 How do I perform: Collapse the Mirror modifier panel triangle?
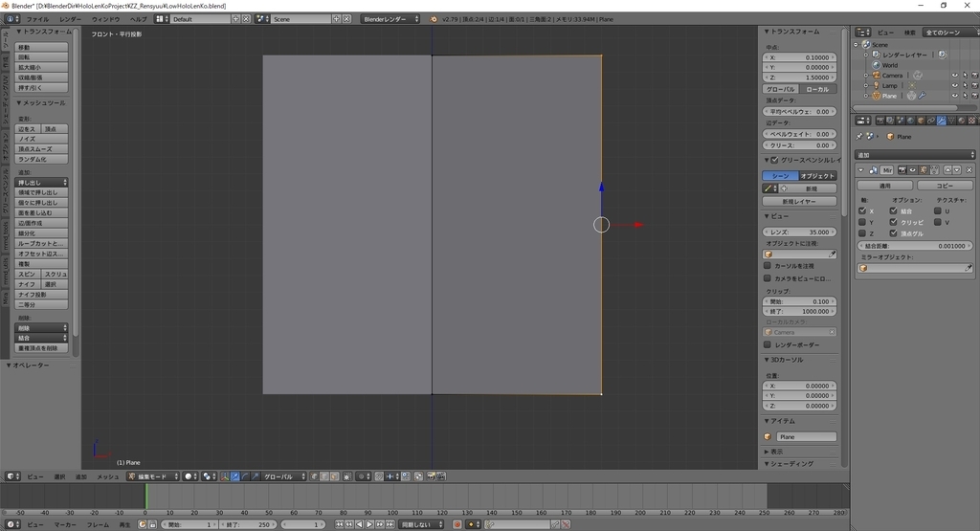pos(860,170)
